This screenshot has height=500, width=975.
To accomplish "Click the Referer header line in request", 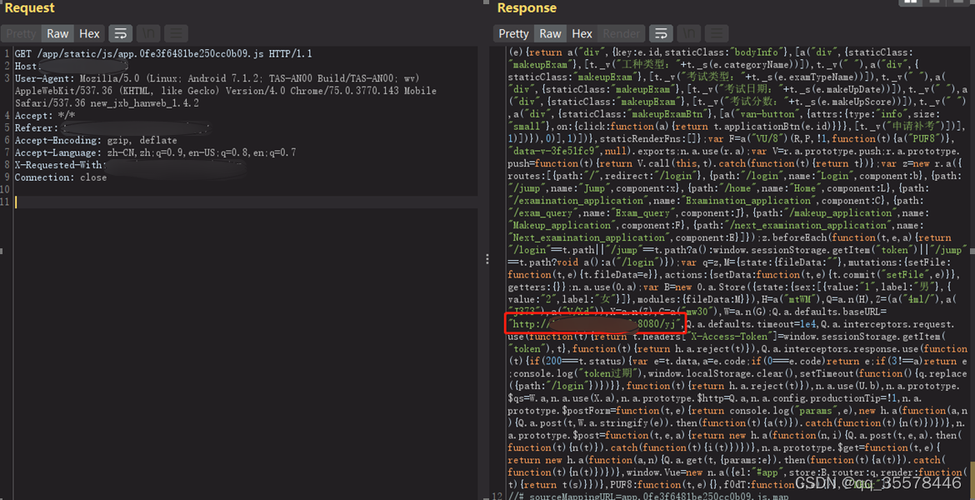I will point(112,128).
